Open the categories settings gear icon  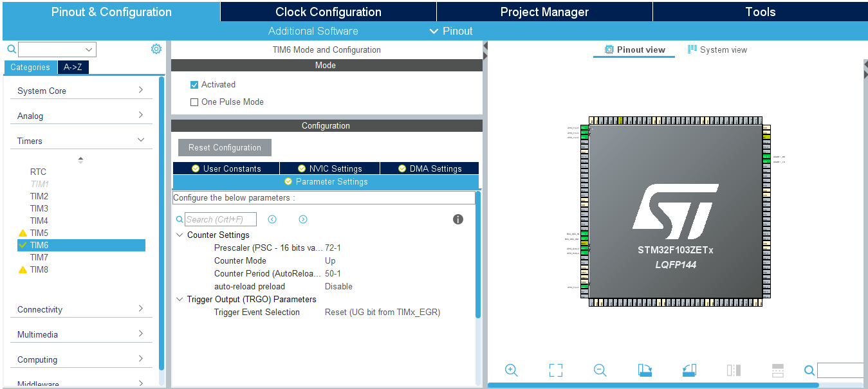tap(156, 49)
